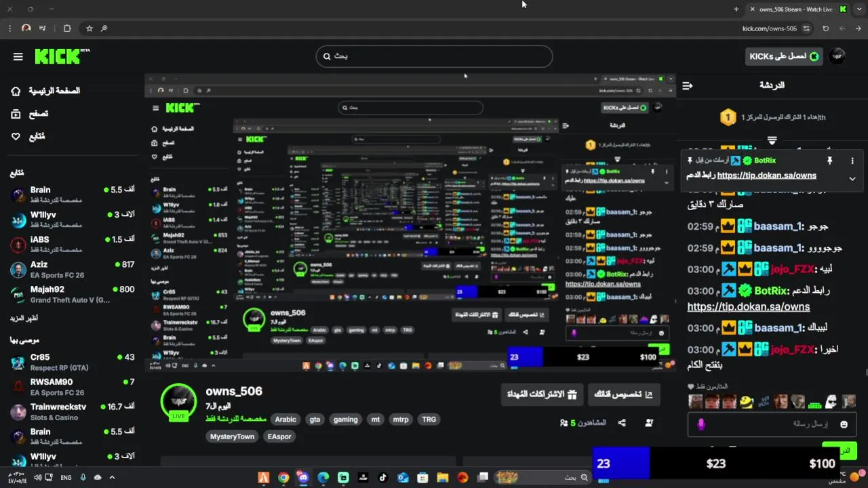Select the gaming tag

[345, 420]
